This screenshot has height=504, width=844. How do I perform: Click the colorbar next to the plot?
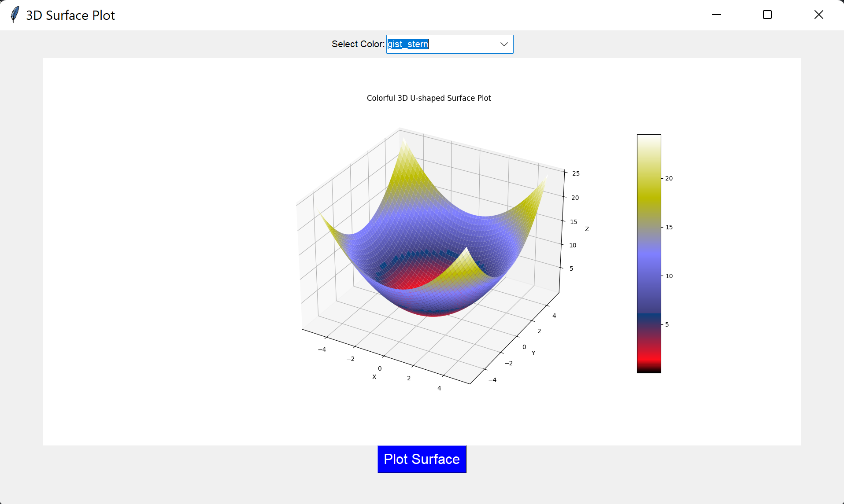(x=648, y=253)
